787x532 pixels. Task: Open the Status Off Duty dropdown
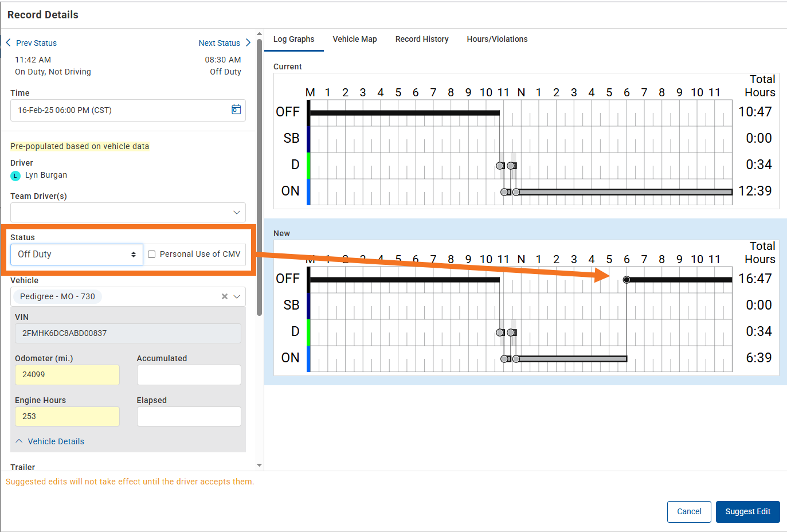coord(77,254)
